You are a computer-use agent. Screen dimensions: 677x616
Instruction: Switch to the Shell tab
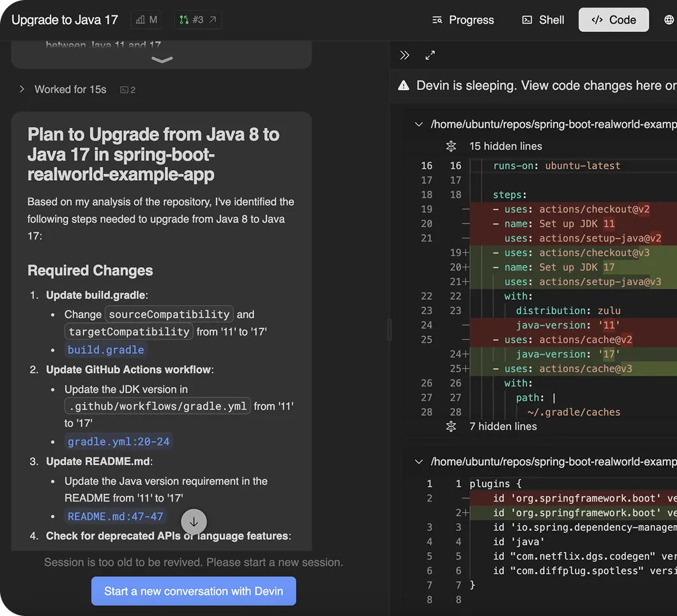543,20
